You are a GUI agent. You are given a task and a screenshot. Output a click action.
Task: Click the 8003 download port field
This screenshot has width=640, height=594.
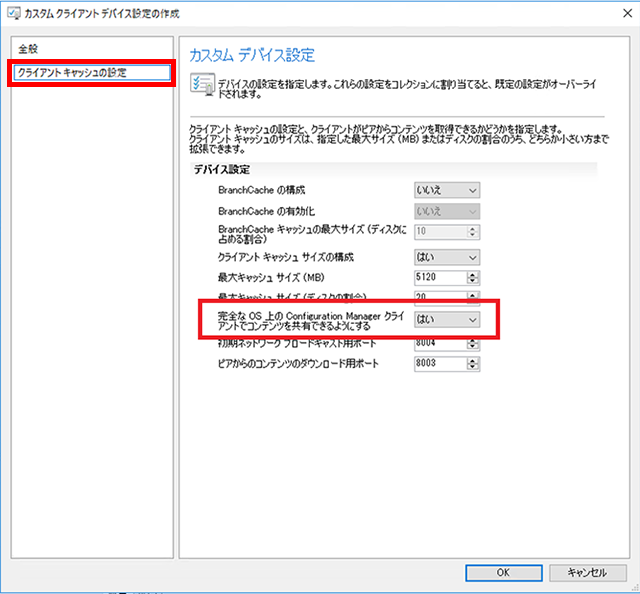[440, 363]
